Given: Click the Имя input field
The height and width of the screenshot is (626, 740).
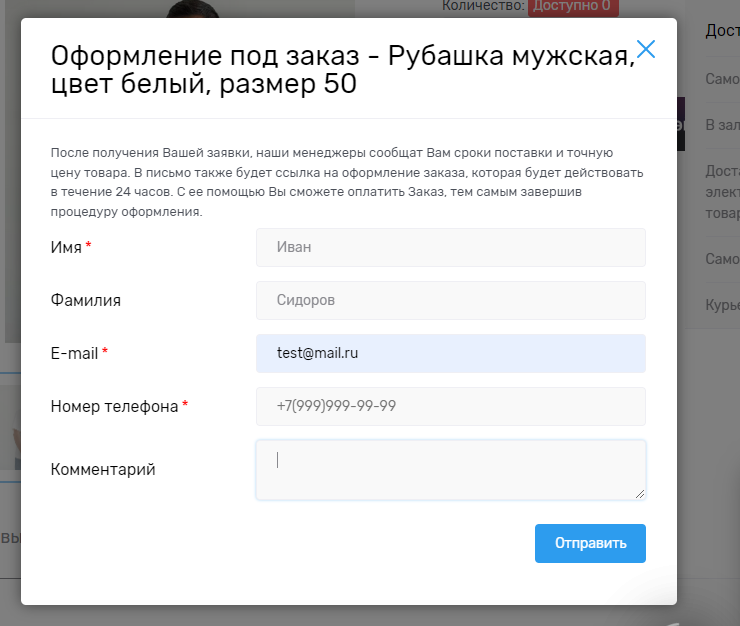Looking at the screenshot, I should 450,247.
